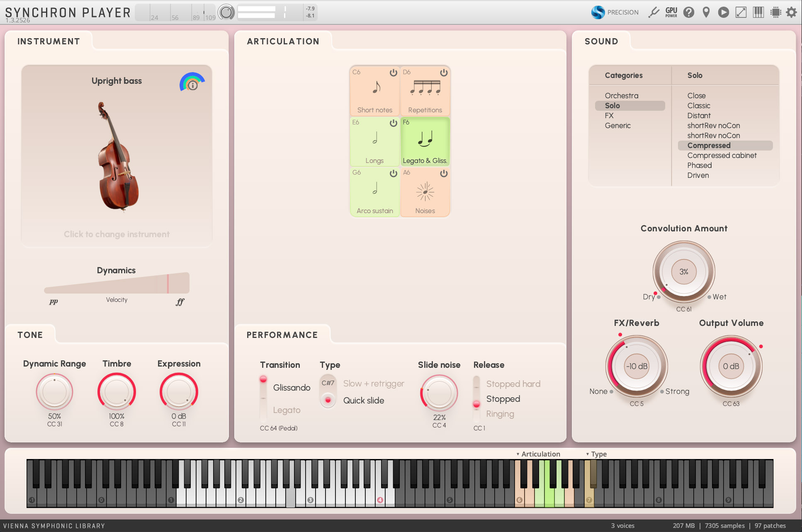Click the instrument info icon on Upright bass

(x=192, y=85)
